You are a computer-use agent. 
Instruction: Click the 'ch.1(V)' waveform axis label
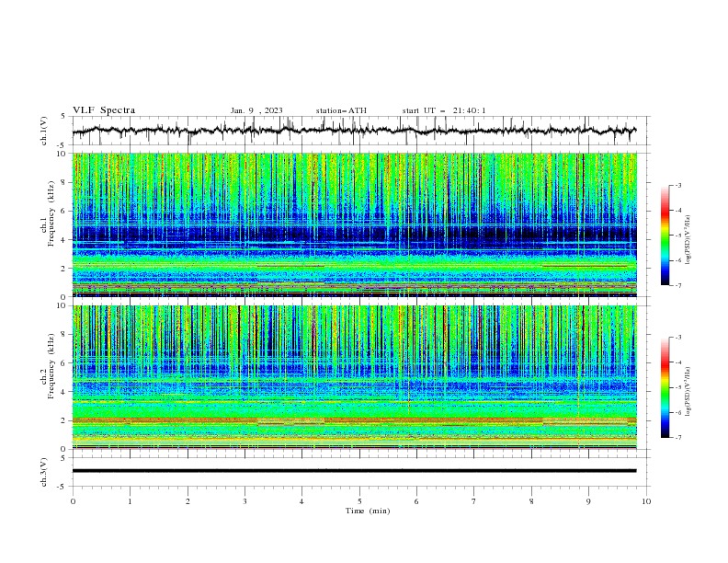coord(44,131)
